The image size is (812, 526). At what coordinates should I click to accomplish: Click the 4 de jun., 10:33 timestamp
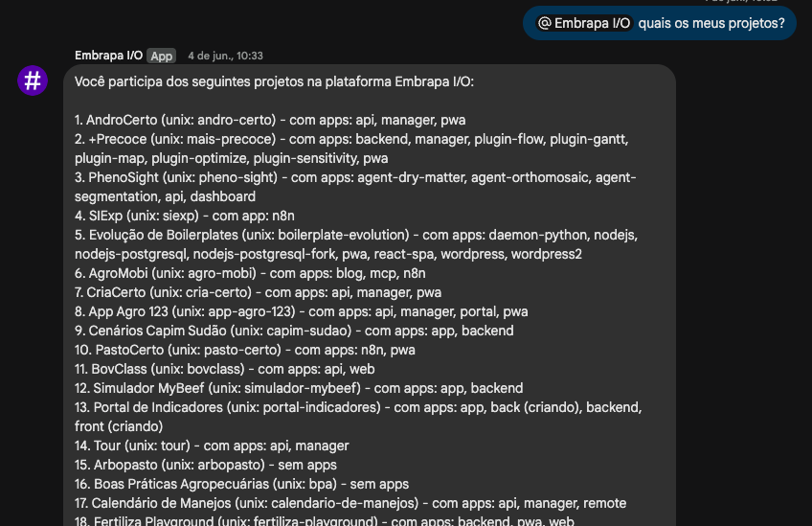pos(225,56)
